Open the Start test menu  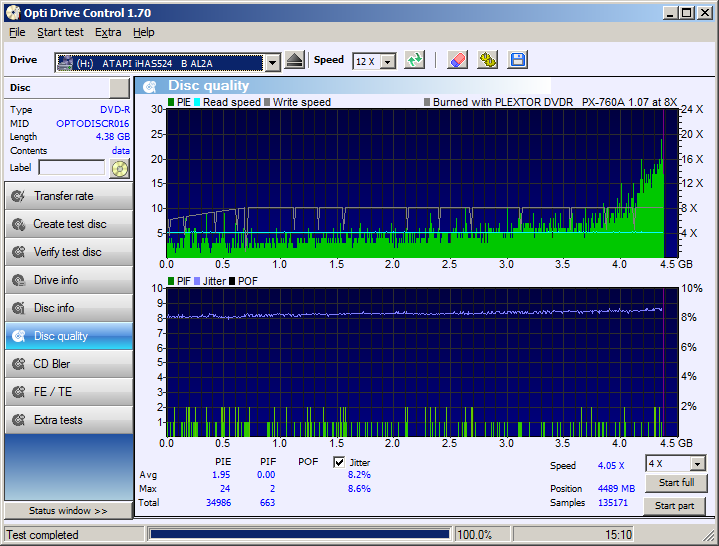pyautogui.click(x=61, y=33)
